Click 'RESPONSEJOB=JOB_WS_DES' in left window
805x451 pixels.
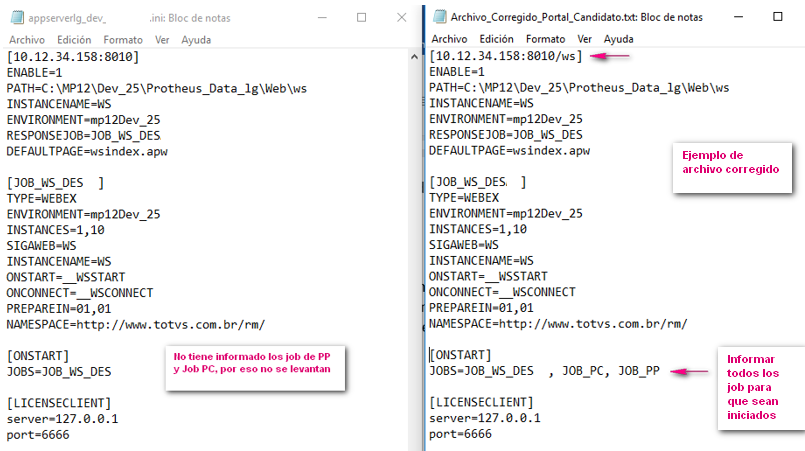pos(83,136)
